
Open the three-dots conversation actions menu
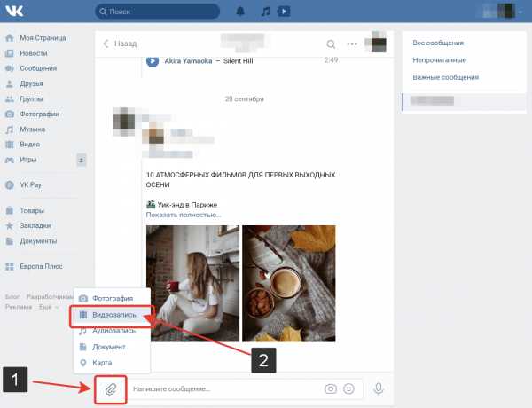click(x=352, y=43)
